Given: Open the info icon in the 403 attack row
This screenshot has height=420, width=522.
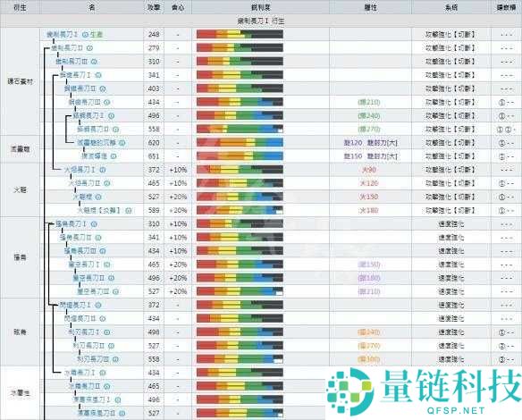Looking at the screenshot, I should tap(103, 88).
